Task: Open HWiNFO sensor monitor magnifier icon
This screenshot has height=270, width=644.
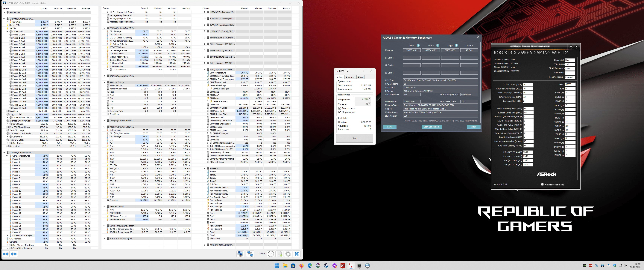Action: [x=240, y=254]
